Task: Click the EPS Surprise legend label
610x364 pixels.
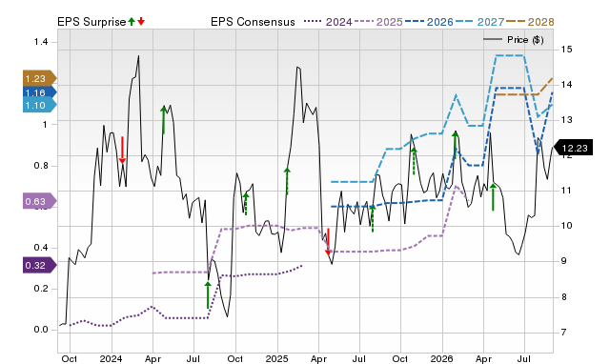Action: pyautogui.click(x=91, y=22)
